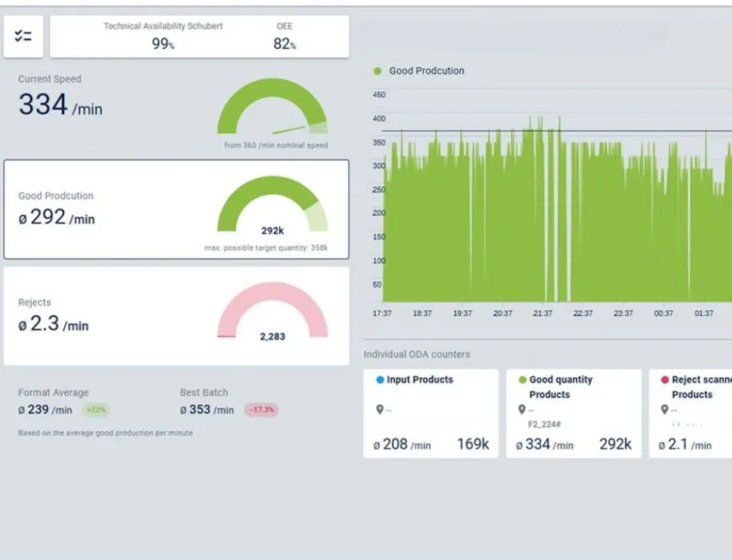Viewport: 732px width, 560px height.
Task: Toggle the Good Prodcution chart legend dot
Action: pos(378,71)
